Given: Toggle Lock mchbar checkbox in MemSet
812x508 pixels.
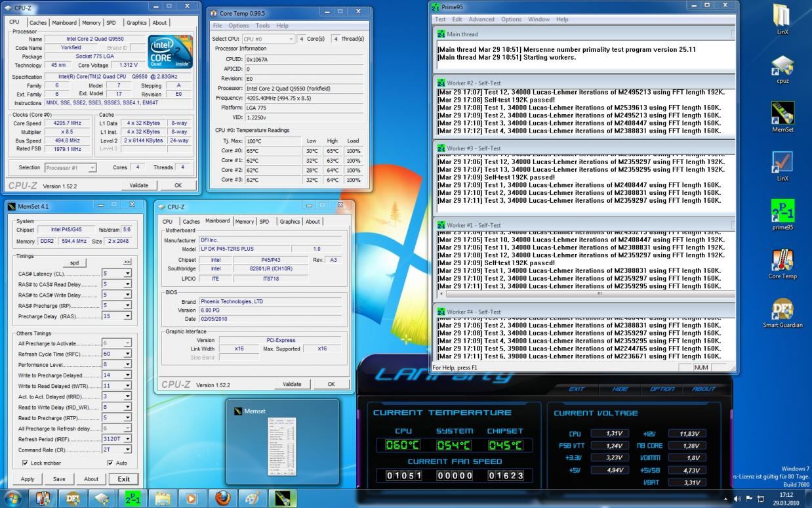Looking at the screenshot, I should pyautogui.click(x=25, y=463).
